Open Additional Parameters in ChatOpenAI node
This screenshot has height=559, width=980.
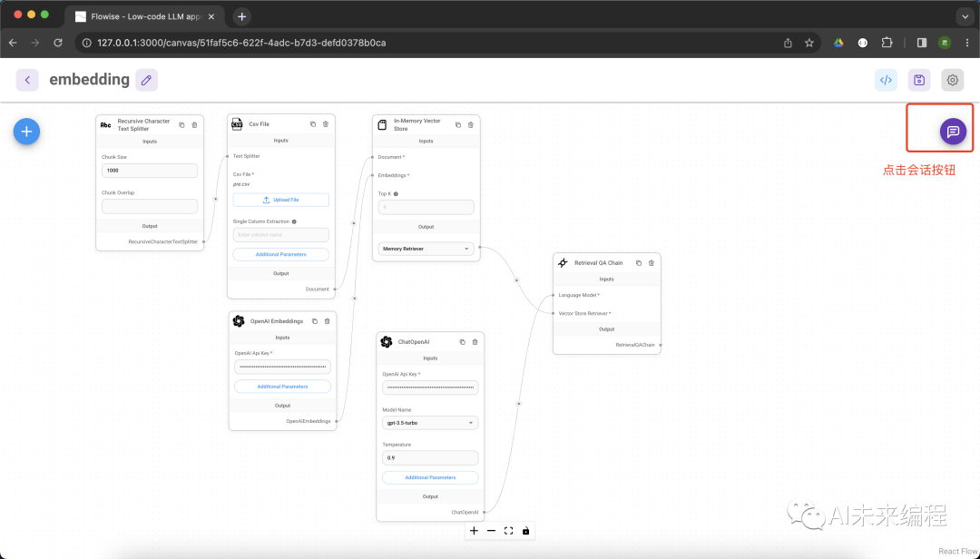click(430, 477)
